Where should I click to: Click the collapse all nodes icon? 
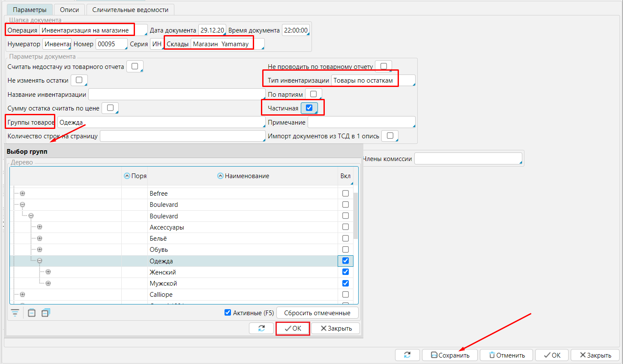pos(46,313)
